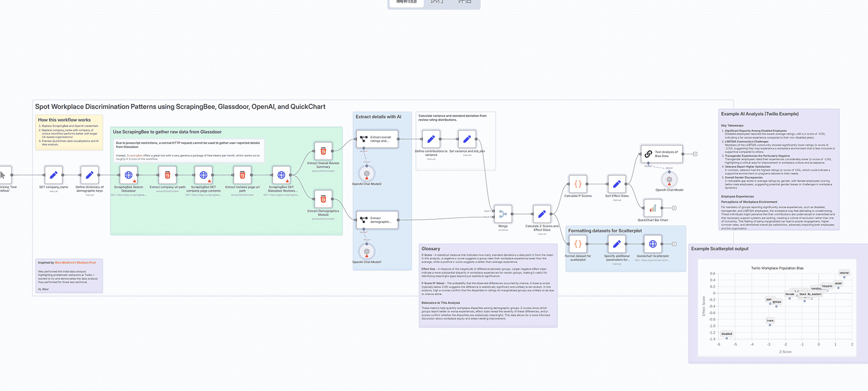Click the ScrapingBee Search Glassdoor globe node
This screenshot has width=868, height=391.
click(129, 175)
